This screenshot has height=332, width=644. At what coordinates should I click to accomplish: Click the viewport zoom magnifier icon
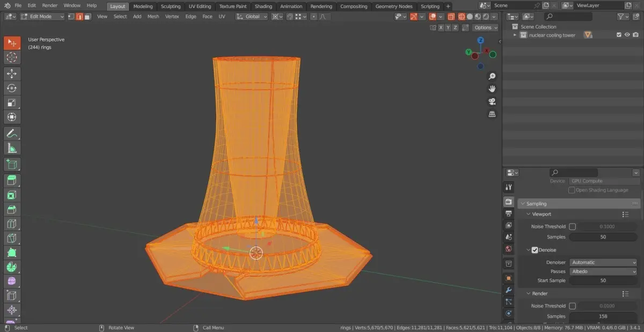click(492, 76)
